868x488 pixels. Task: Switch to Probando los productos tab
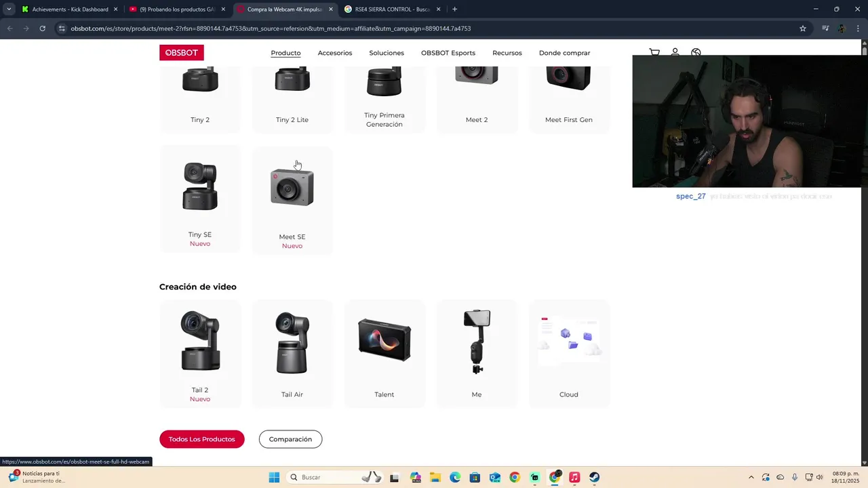pyautogui.click(x=176, y=9)
